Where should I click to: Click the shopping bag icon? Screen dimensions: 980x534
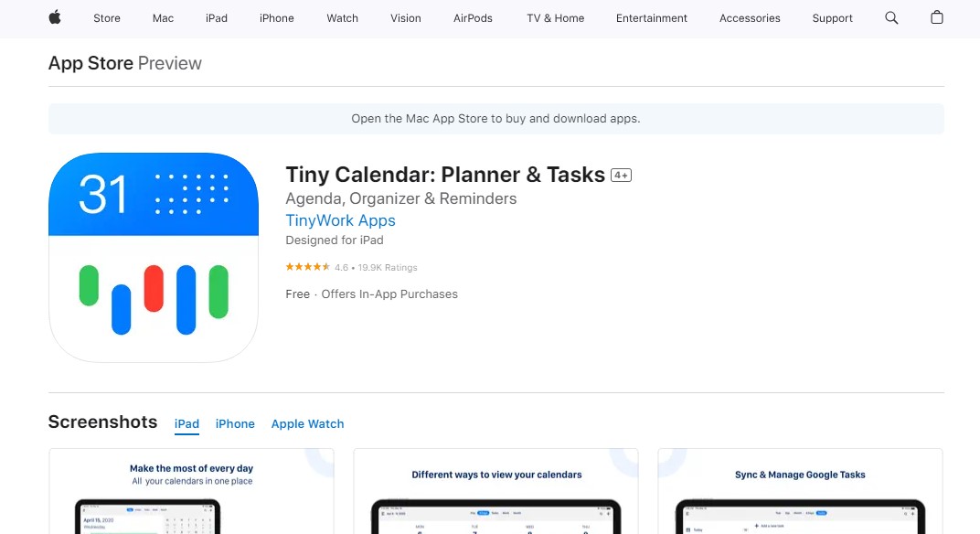936,17
